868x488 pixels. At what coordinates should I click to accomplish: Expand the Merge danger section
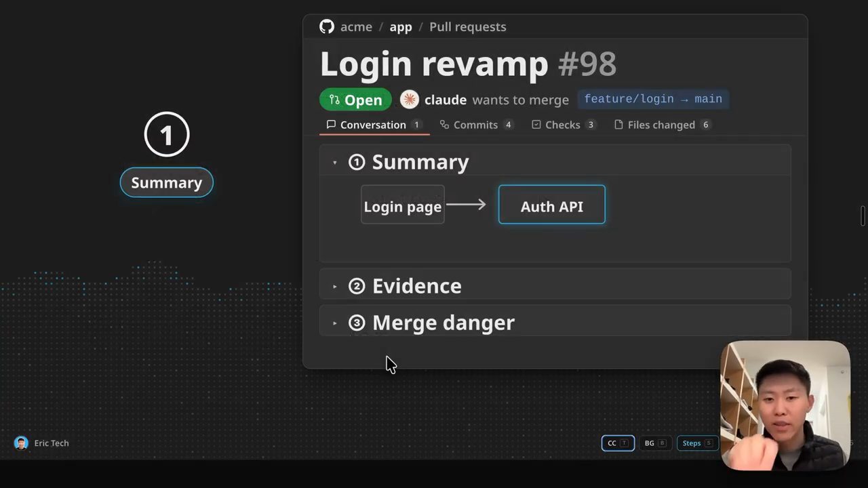tap(334, 323)
